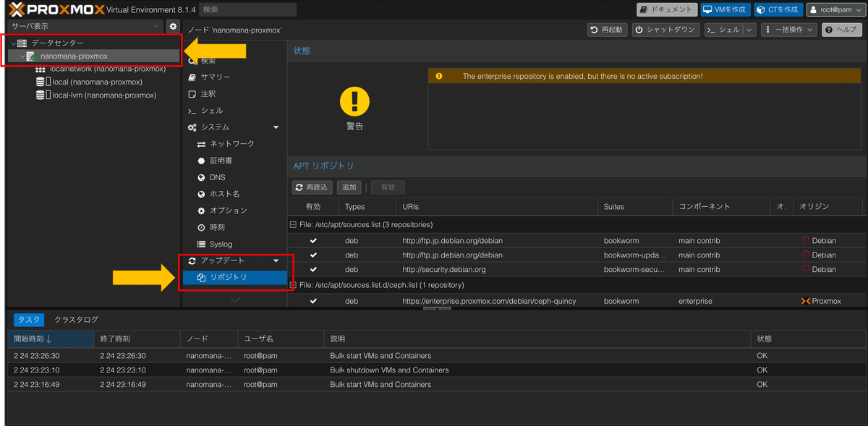Screen dimensions: 868x426
Task: Click the URIs column header
Action: click(x=497, y=207)
